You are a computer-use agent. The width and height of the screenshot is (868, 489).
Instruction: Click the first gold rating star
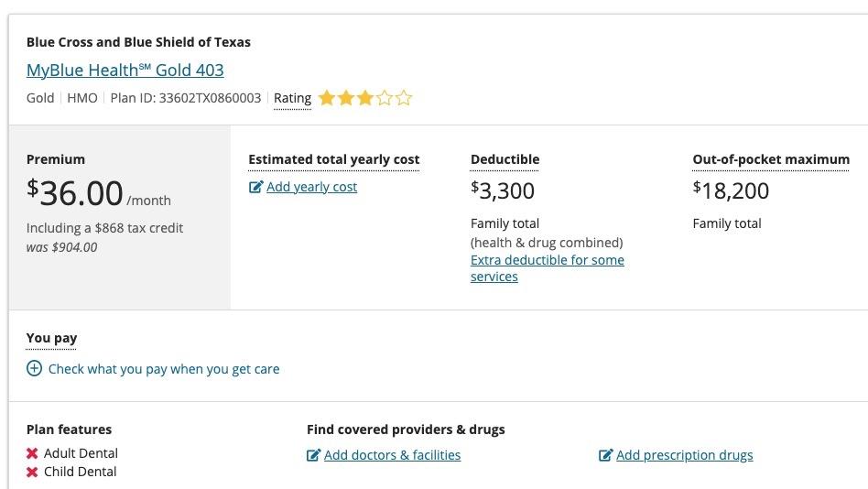coord(326,98)
